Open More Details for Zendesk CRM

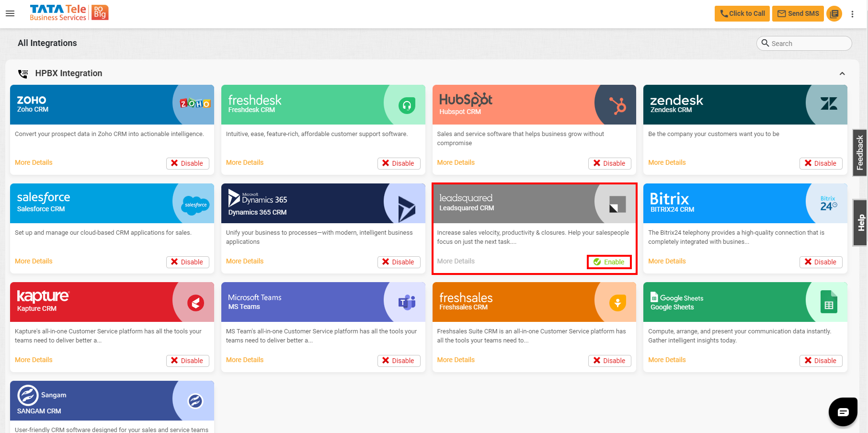coord(667,162)
